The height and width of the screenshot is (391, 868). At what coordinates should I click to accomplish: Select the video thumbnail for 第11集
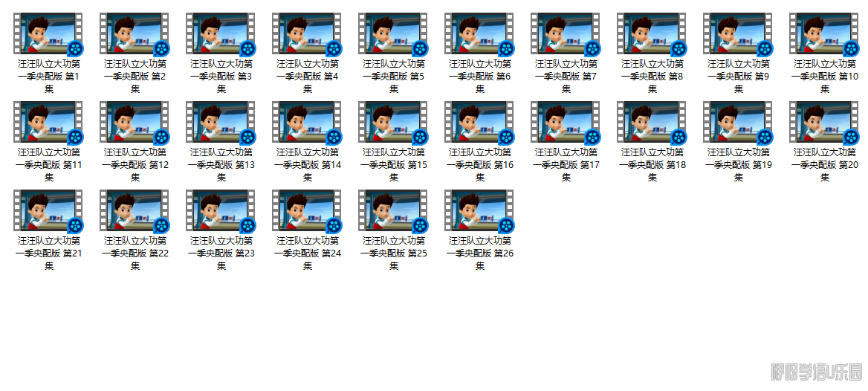pyautogui.click(x=49, y=122)
